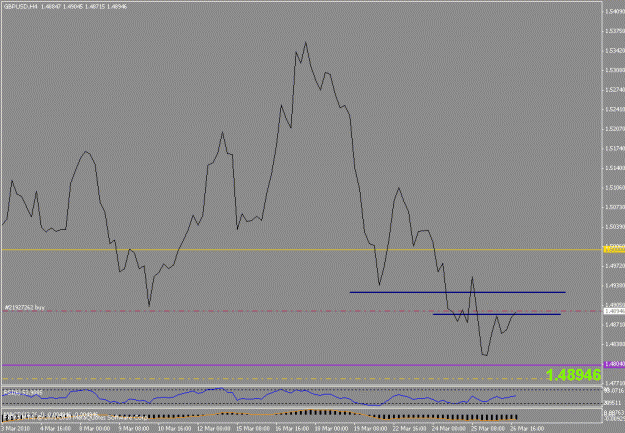Click the '15 Mar 08:00' time label
Image resolution: width=625 pixels, height=433 pixels.
(252, 429)
